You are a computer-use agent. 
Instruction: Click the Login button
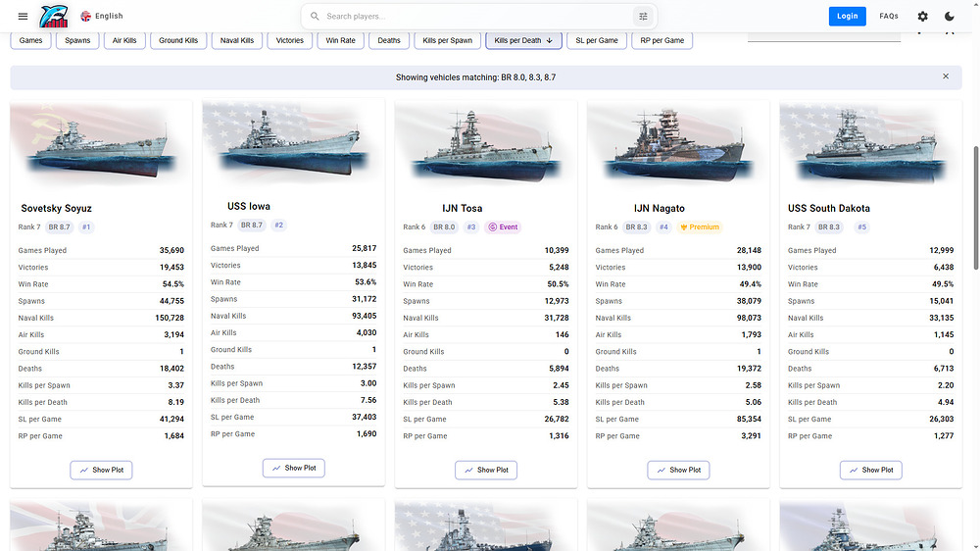847,17
